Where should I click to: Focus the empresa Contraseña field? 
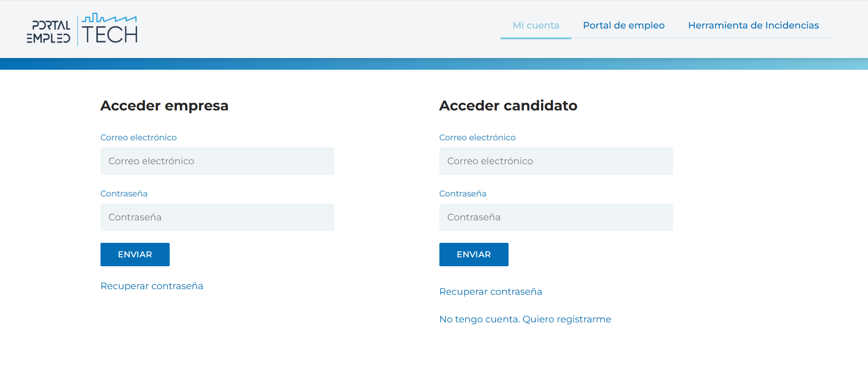coord(217,218)
